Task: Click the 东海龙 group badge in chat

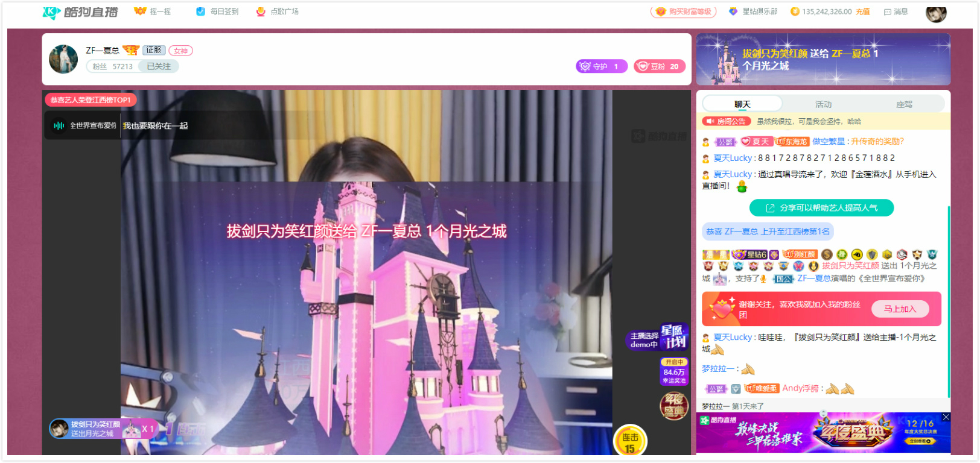Action: click(x=792, y=142)
